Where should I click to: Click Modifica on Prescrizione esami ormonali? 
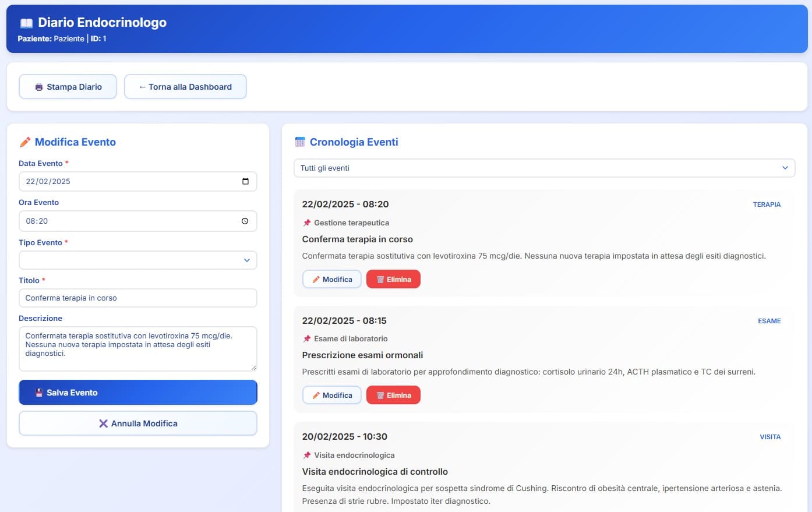(332, 395)
